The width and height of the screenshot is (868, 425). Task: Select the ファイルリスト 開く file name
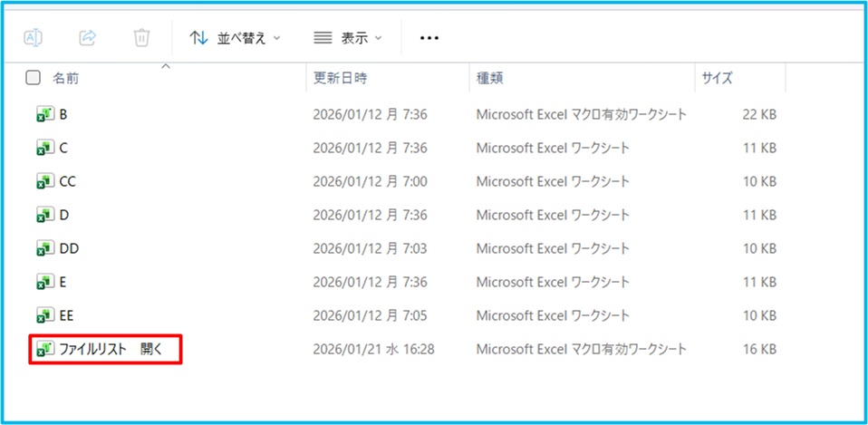[110, 349]
